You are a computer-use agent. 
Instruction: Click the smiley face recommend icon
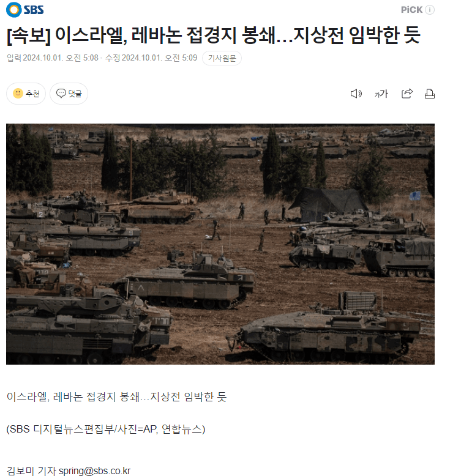click(x=18, y=93)
